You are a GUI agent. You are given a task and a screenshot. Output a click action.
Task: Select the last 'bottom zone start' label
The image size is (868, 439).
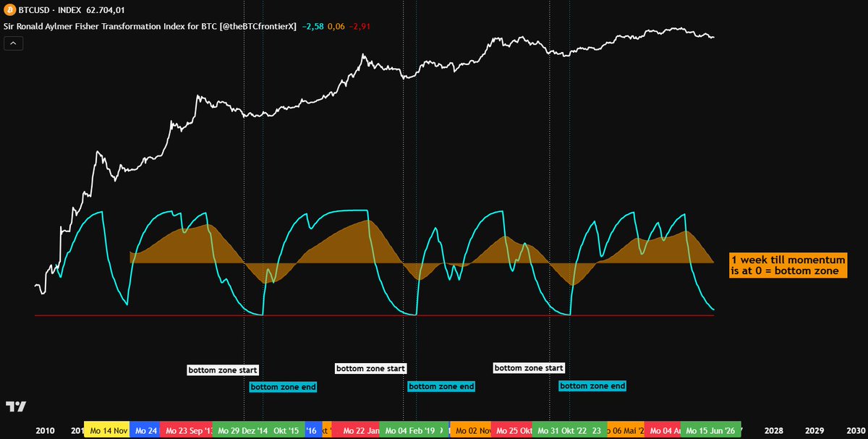coord(529,368)
